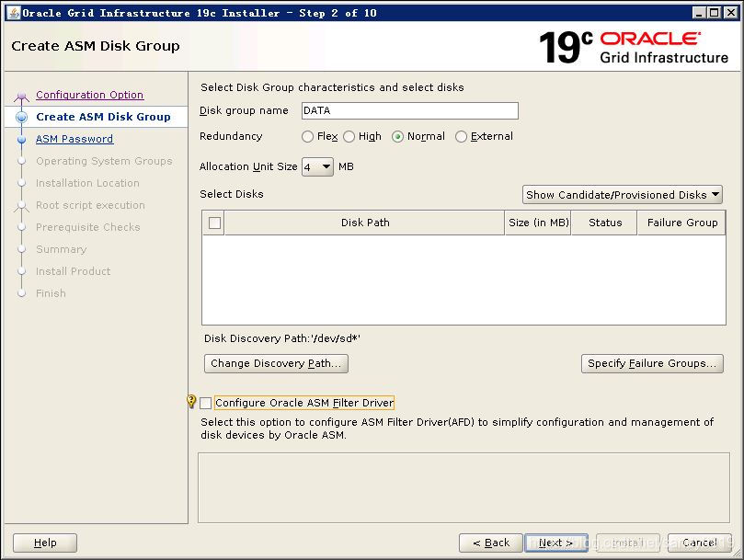Select Flex redundancy option

pyautogui.click(x=307, y=137)
